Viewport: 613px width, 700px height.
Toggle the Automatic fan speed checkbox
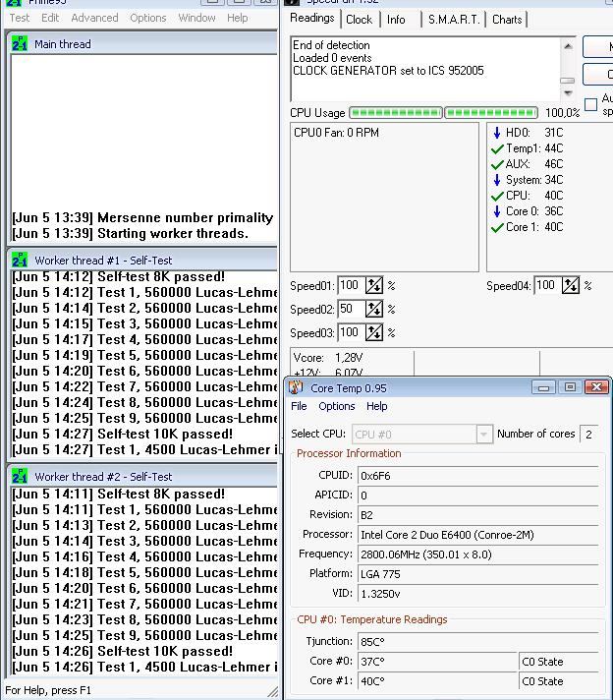(x=590, y=104)
